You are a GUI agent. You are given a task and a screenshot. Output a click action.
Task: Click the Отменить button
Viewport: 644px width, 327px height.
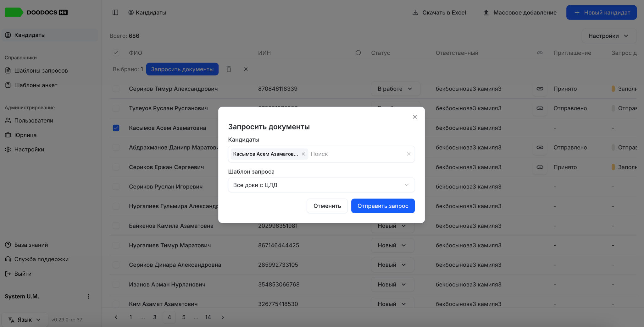327,206
